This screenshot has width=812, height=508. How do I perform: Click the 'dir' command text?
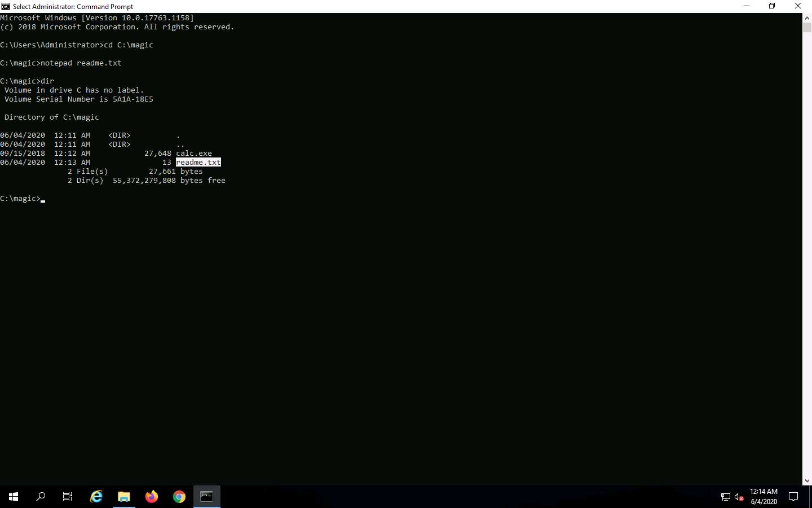[x=47, y=81]
